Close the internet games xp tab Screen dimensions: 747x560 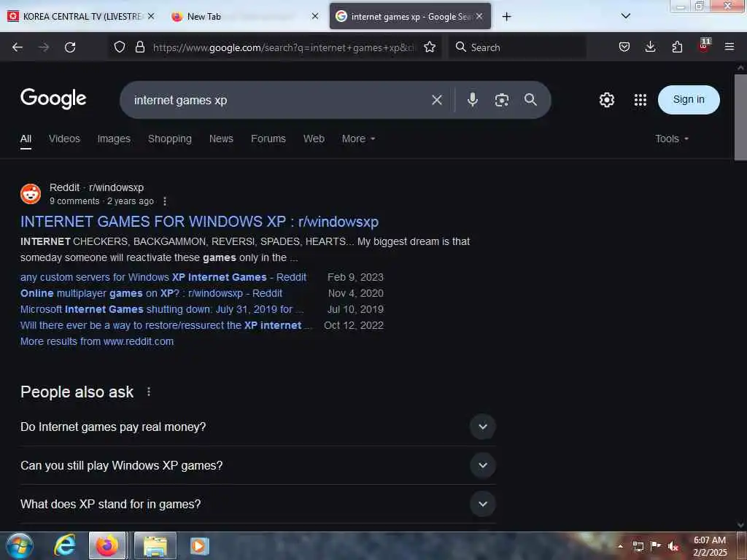(x=479, y=16)
